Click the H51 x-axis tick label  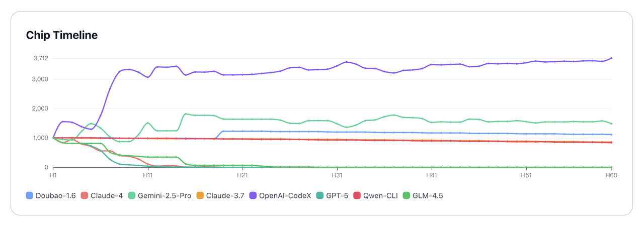pos(526,176)
